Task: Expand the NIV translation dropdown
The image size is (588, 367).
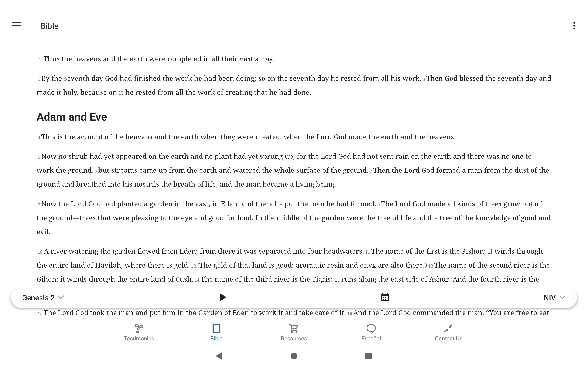Action: point(554,297)
